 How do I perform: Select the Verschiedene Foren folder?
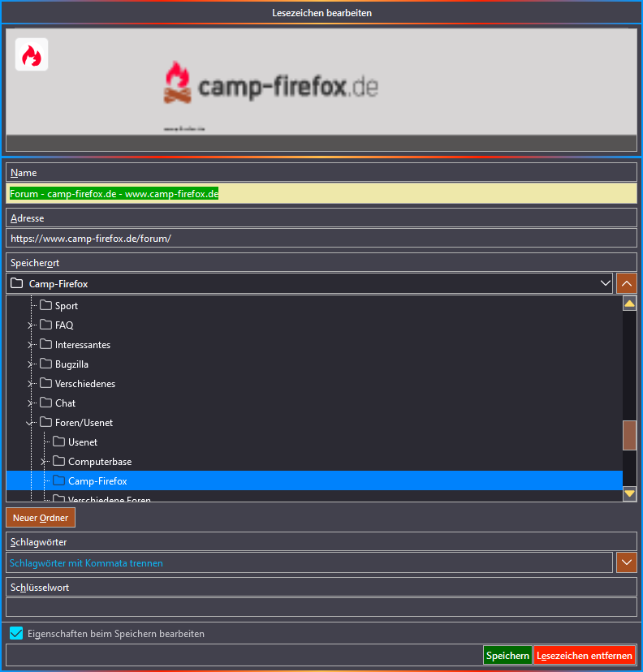click(110, 498)
